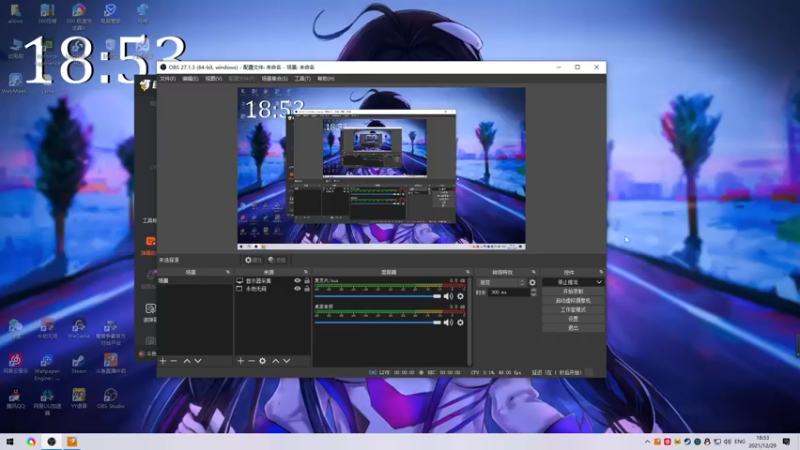Image resolution: width=800 pixels, height=450 pixels.
Task: Open the Windows Start menu
Action: click(10, 442)
